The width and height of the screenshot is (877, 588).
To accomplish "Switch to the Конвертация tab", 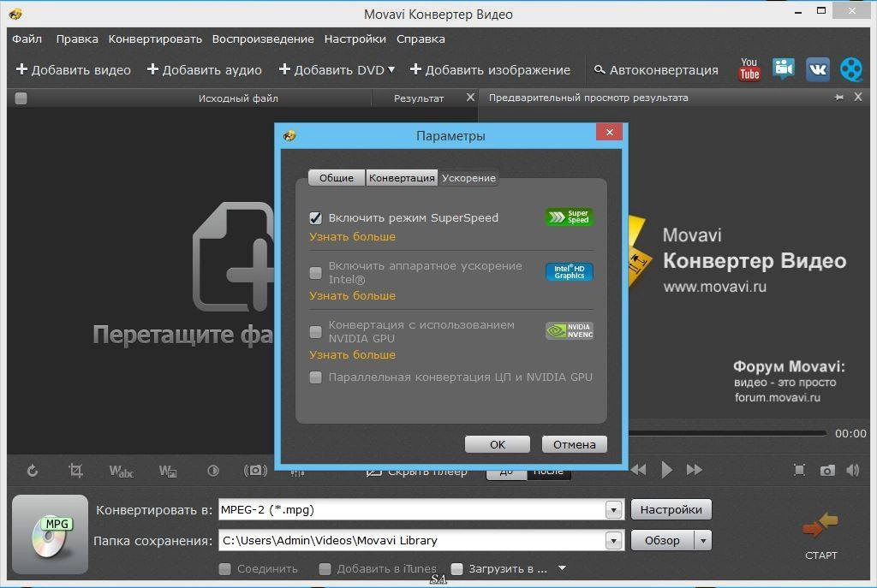I will 402,178.
